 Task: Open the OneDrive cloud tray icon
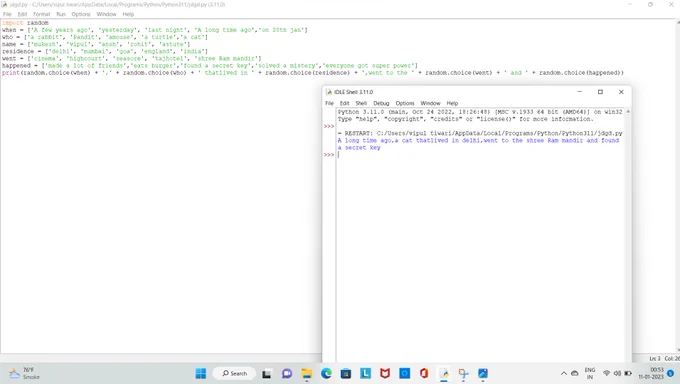(575, 374)
